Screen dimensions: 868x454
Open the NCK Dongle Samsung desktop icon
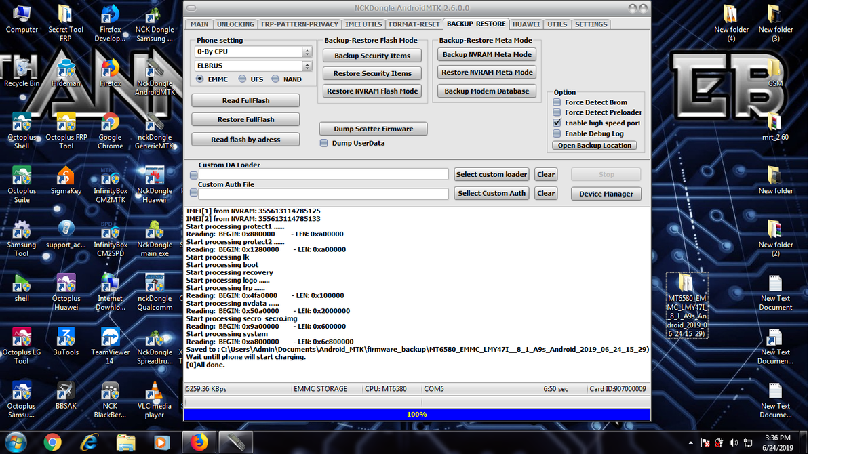coord(155,24)
